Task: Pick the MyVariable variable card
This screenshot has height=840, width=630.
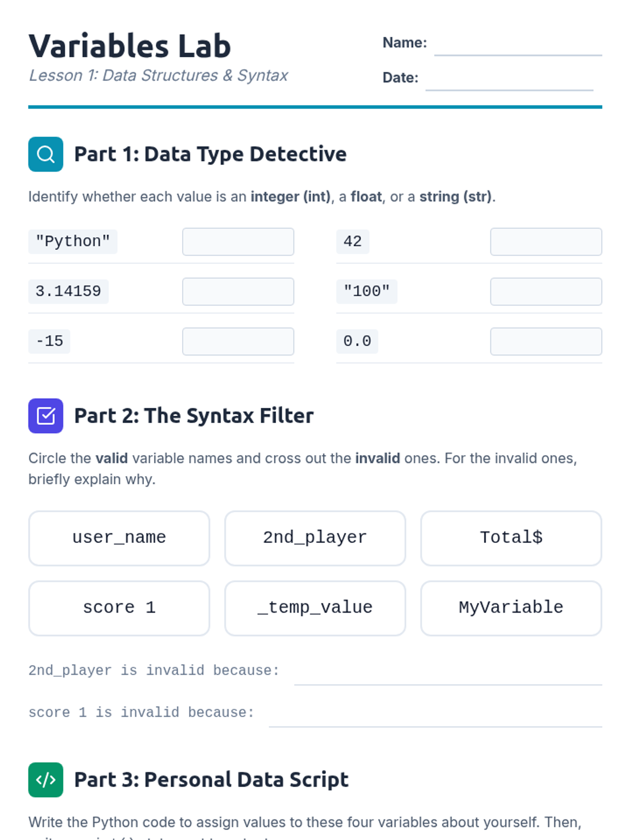Action: [511, 608]
